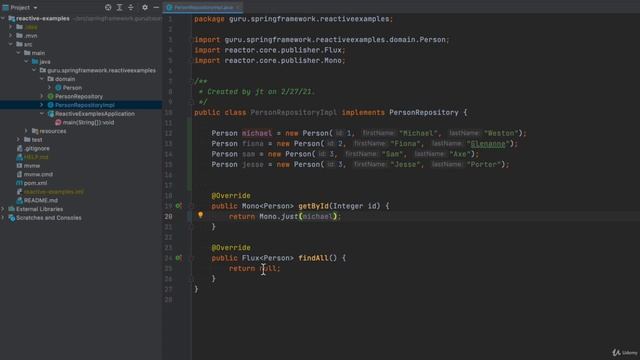
Task: Expand the test folder
Action: 18,140
